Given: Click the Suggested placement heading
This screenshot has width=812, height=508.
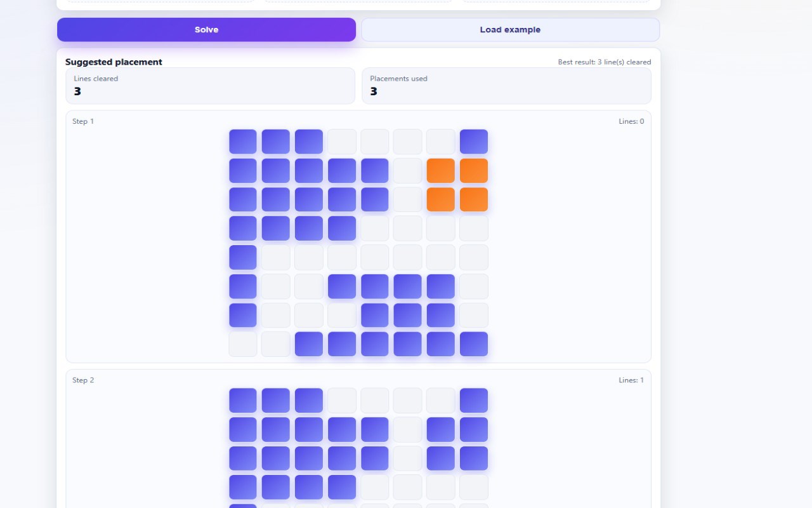Looking at the screenshot, I should pyautogui.click(x=114, y=62).
